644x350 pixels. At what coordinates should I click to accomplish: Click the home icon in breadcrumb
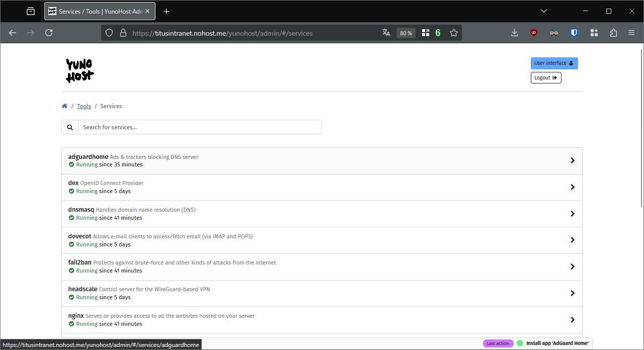point(64,106)
